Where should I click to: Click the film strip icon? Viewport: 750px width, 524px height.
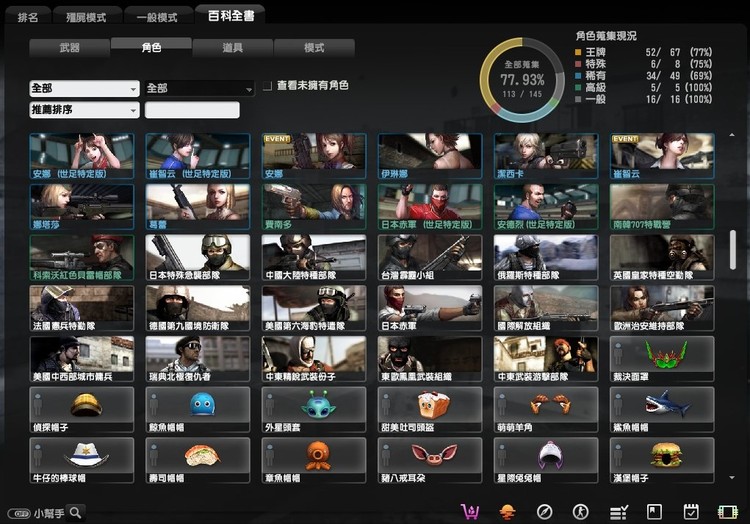coord(727,511)
